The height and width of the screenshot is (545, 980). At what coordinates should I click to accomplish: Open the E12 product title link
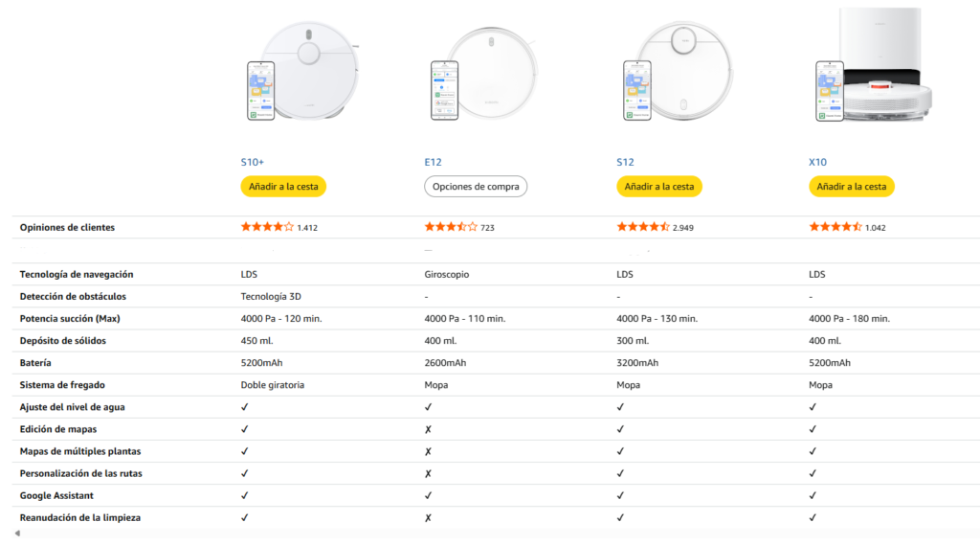coord(434,162)
